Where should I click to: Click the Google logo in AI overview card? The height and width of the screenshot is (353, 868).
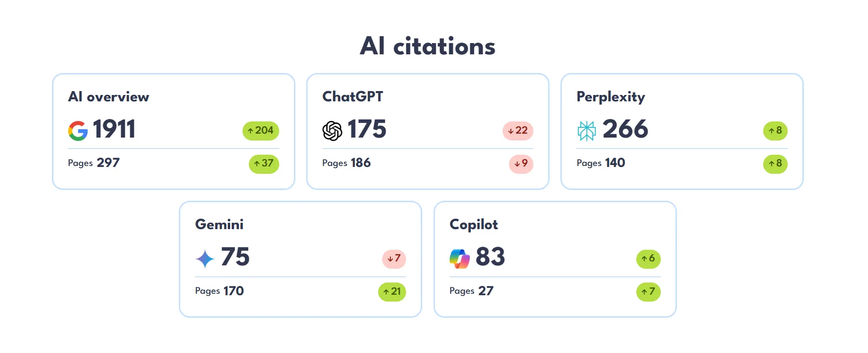click(x=77, y=130)
